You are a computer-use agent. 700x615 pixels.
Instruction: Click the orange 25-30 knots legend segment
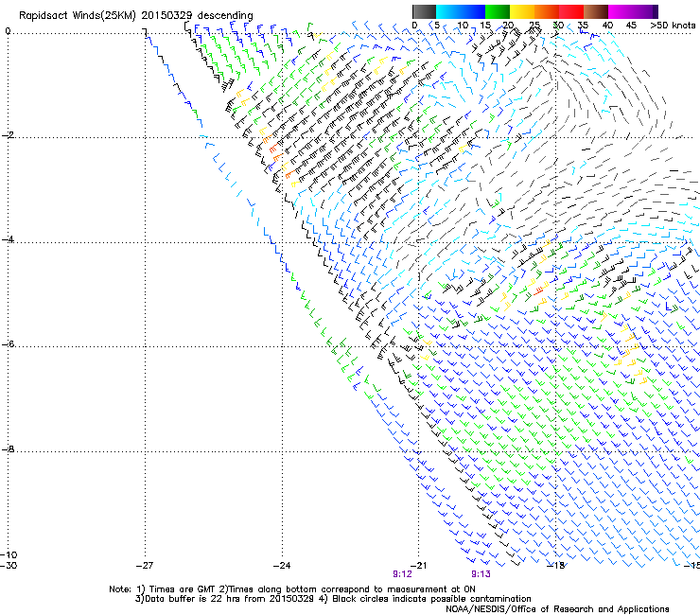pyautogui.click(x=547, y=11)
